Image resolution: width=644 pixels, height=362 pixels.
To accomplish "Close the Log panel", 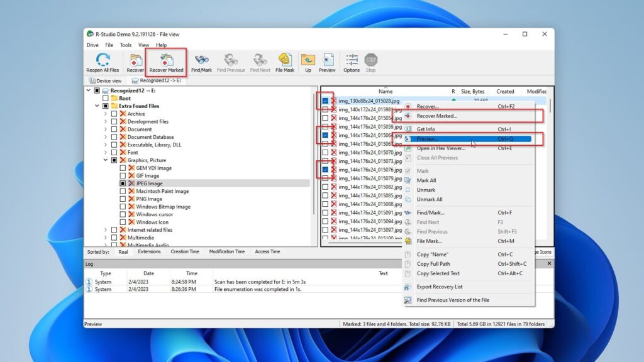I will (549, 263).
